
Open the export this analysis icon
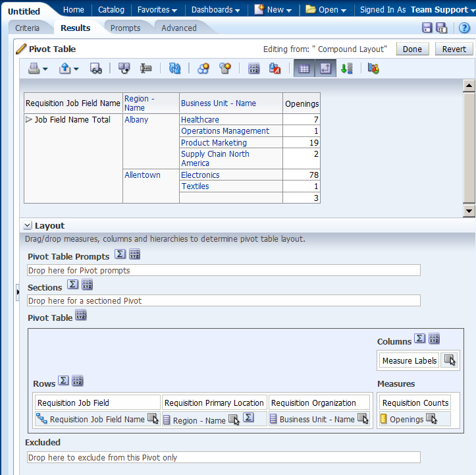(x=68, y=69)
